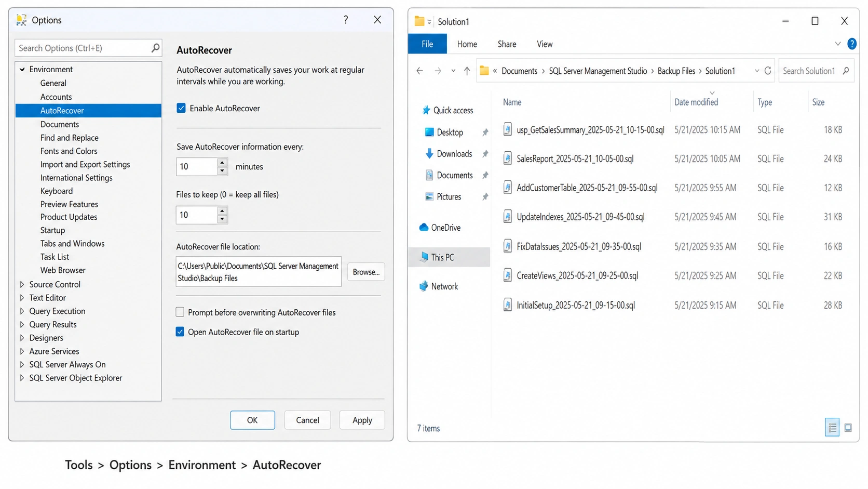
Task: Click Apply in the Options dialog
Action: [x=362, y=420]
